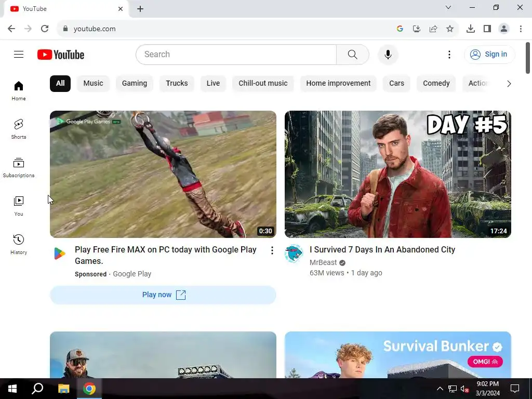
Task: Click the MrBeast channel avatar
Action: coord(294,254)
